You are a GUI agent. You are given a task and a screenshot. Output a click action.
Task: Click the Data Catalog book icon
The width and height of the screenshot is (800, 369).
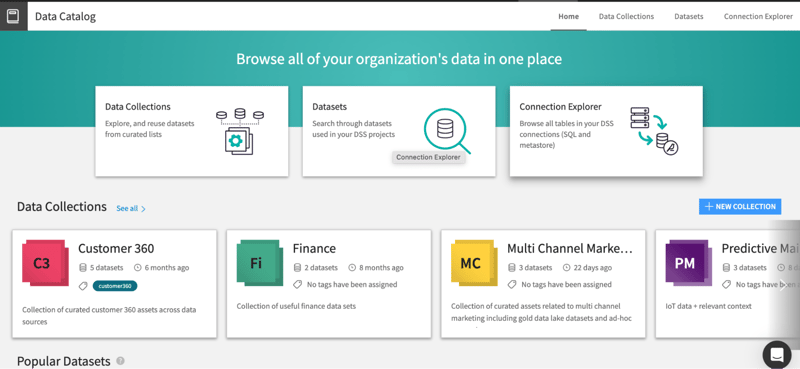(x=13, y=16)
